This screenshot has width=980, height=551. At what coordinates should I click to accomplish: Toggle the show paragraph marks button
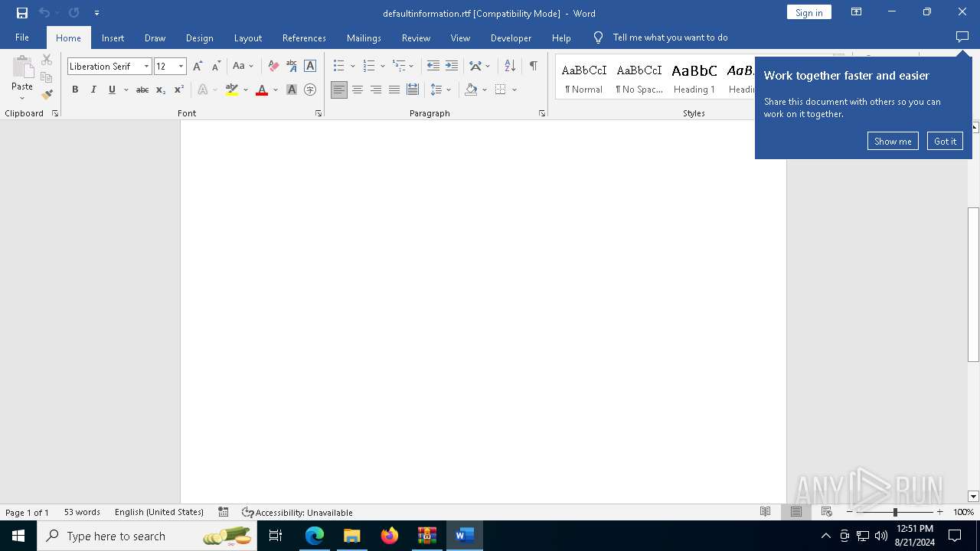(x=534, y=66)
